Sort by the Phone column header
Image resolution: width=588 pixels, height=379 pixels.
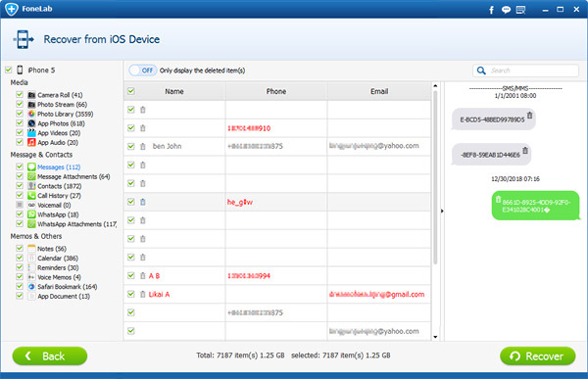pos(276,91)
